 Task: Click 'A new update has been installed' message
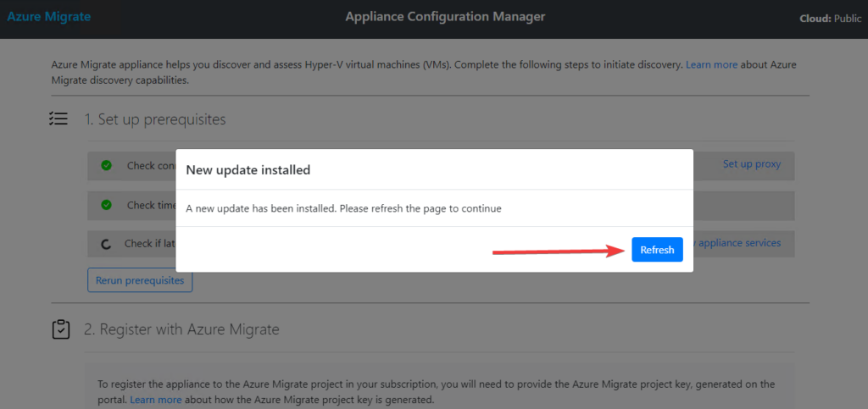pyautogui.click(x=344, y=209)
